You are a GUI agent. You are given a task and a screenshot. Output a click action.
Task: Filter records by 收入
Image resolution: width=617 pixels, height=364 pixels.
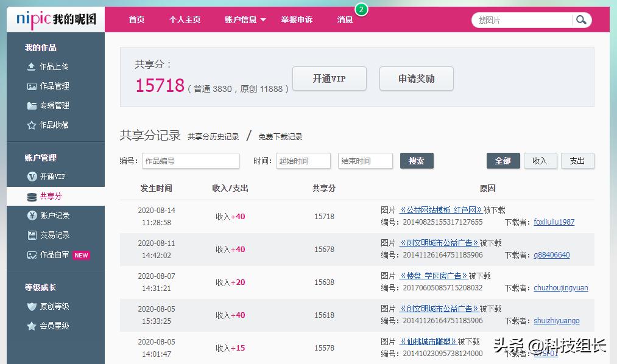(x=540, y=161)
